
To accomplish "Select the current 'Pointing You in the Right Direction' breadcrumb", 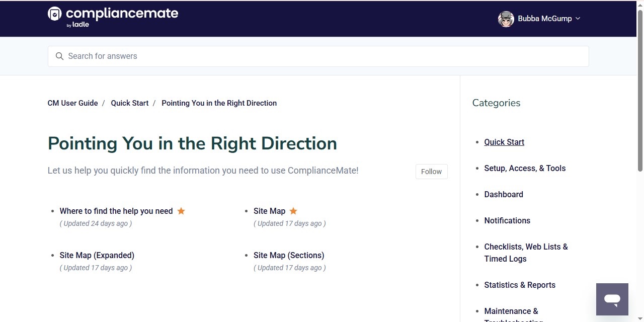I will [x=219, y=103].
